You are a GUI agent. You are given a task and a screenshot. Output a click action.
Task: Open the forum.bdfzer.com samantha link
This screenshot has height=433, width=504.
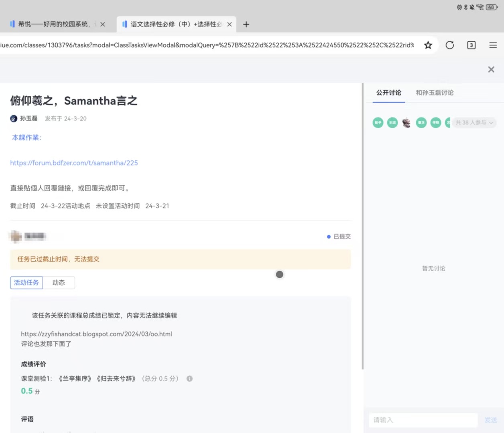click(x=74, y=163)
